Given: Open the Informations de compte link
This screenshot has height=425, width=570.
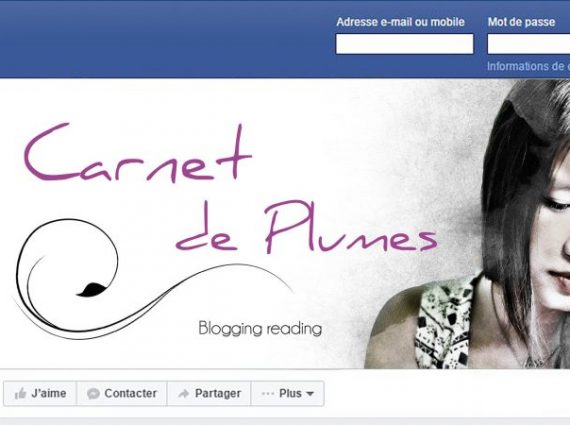Looking at the screenshot, I should click(x=528, y=67).
